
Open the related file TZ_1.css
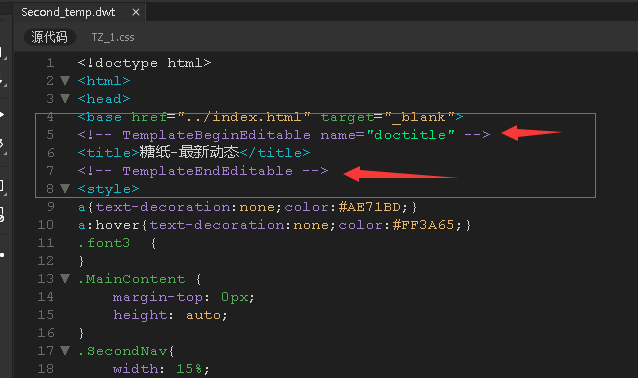tap(113, 37)
